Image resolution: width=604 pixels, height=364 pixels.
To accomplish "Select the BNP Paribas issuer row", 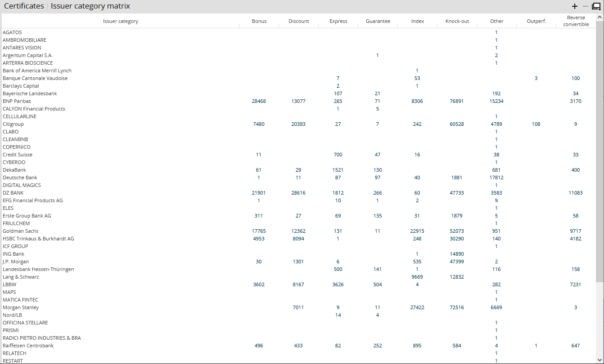I will coord(17,101).
